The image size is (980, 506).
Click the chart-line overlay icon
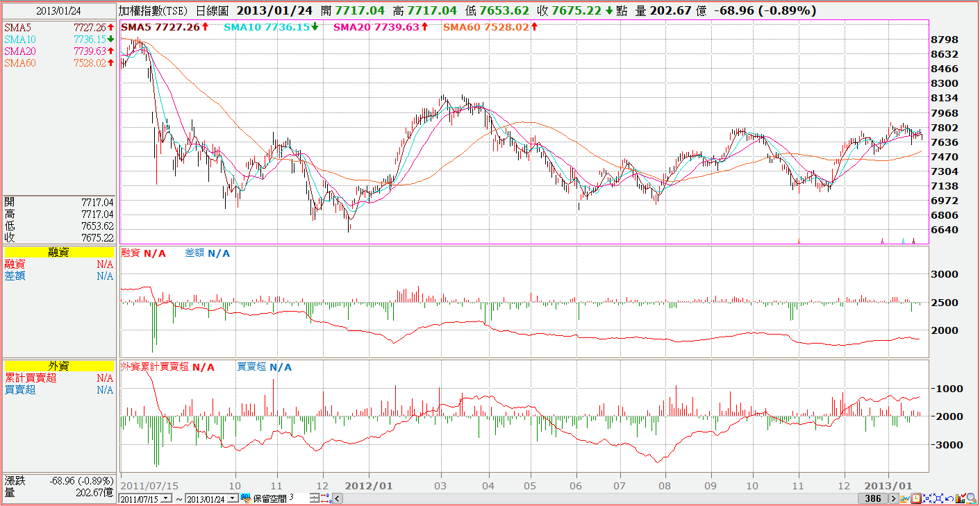[905, 498]
